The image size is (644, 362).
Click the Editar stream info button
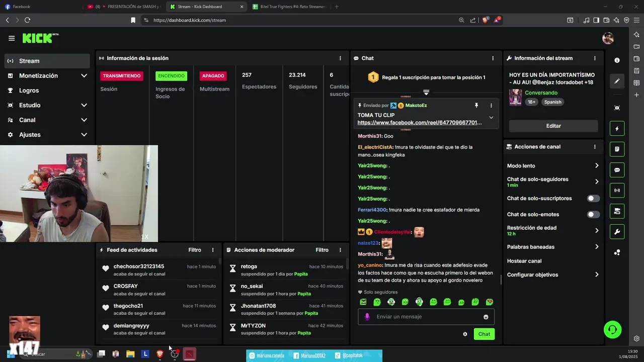tap(553, 126)
